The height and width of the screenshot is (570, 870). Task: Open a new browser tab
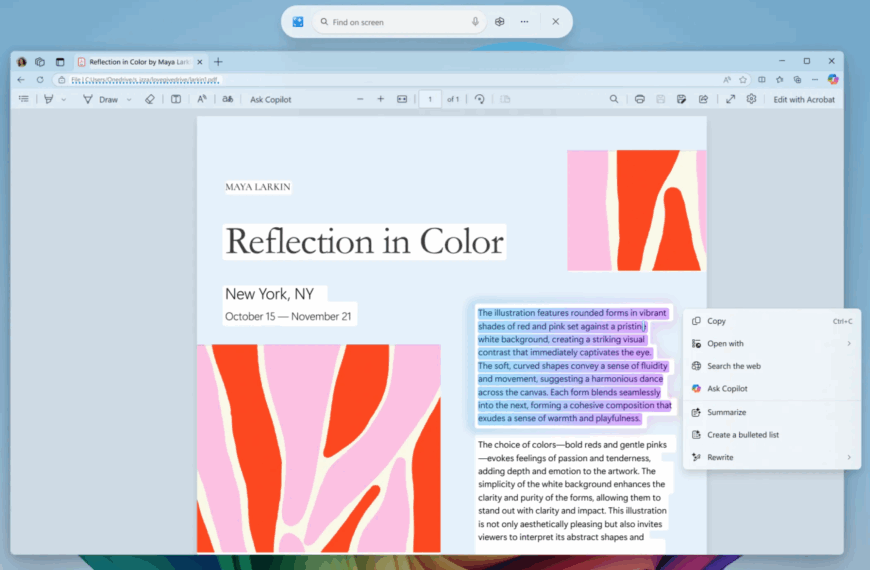[x=218, y=62]
